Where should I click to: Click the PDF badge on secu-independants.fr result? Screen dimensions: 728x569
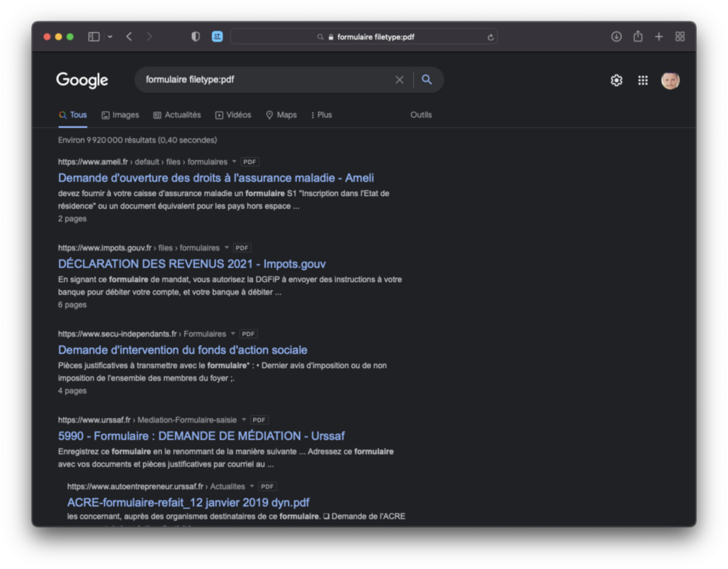[248, 334]
